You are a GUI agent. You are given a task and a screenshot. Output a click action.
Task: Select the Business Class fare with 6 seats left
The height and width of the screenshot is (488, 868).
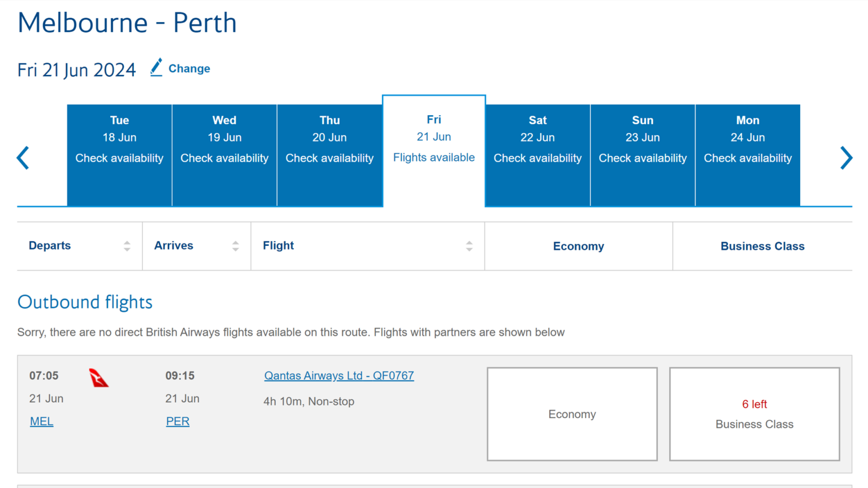point(754,413)
